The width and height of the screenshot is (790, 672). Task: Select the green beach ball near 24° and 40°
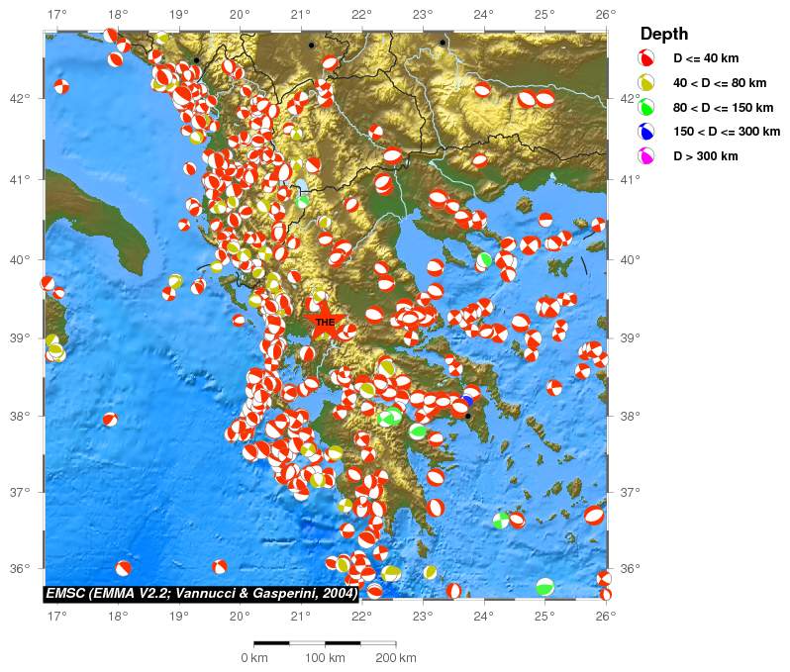(x=485, y=259)
